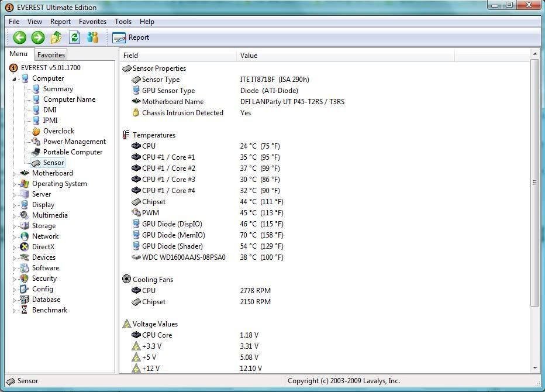This screenshot has width=545, height=392.
Task: Click the Motherboard icon in tree
Action: coord(25,173)
